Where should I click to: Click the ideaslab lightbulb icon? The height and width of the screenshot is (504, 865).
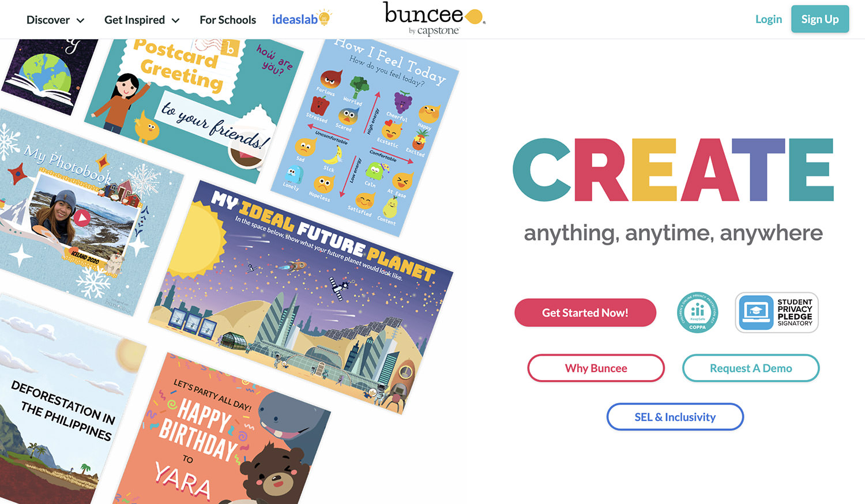(x=325, y=17)
